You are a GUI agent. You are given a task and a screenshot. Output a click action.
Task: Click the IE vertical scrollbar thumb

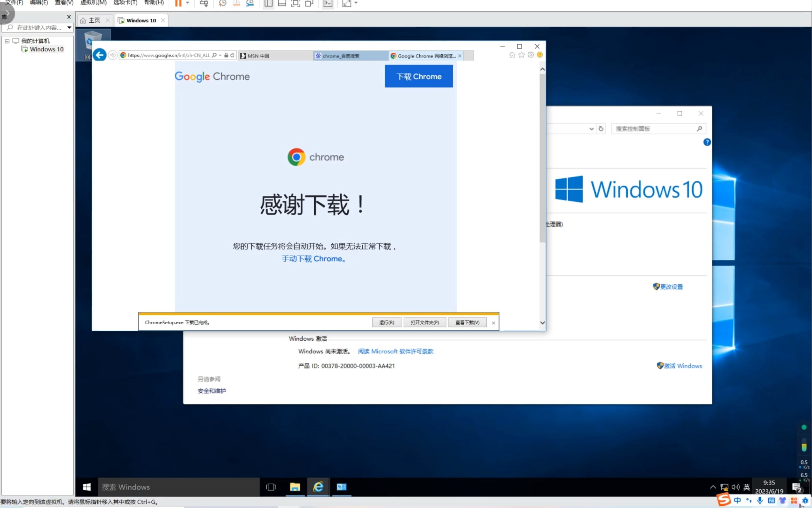pyautogui.click(x=543, y=158)
